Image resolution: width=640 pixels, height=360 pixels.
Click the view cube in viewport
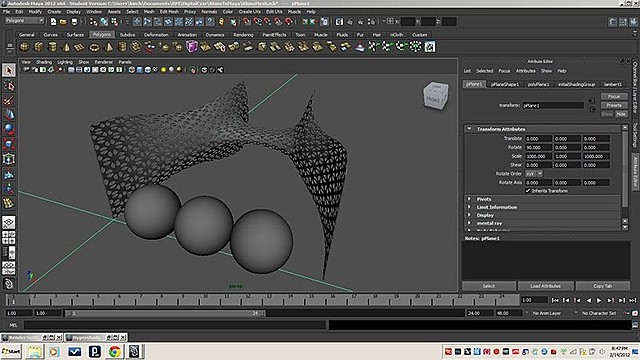coord(436,96)
